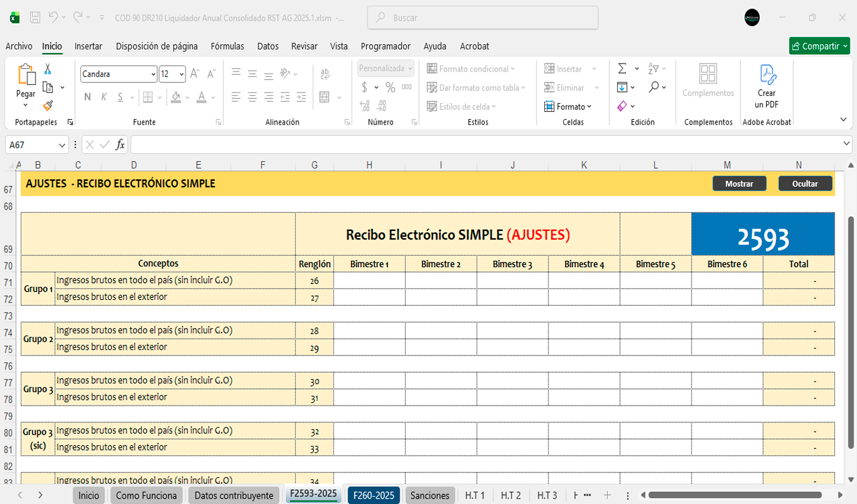Select the Format Painter brush
Image resolution: width=857 pixels, height=504 pixels.
click(x=48, y=105)
